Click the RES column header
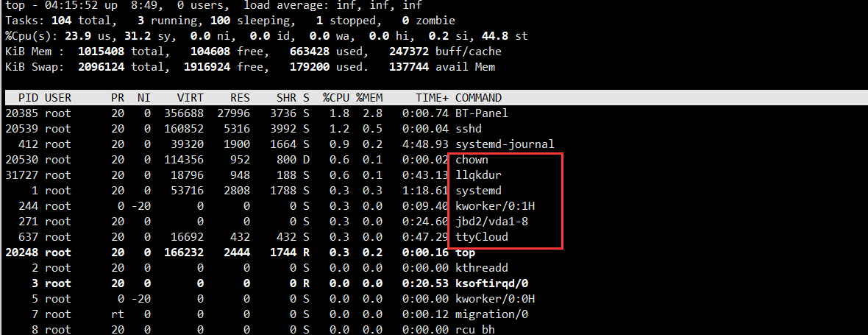Image resolution: width=868 pixels, height=335 pixels. pos(241,98)
